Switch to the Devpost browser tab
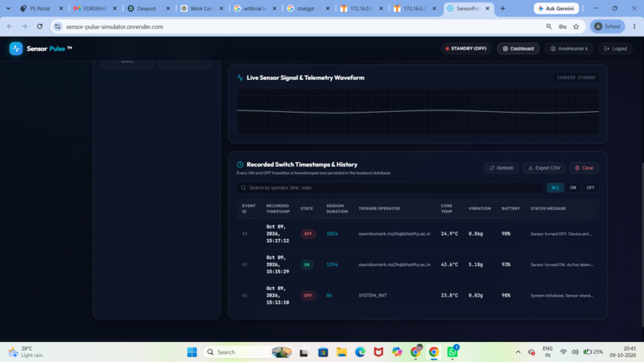 [147, 8]
